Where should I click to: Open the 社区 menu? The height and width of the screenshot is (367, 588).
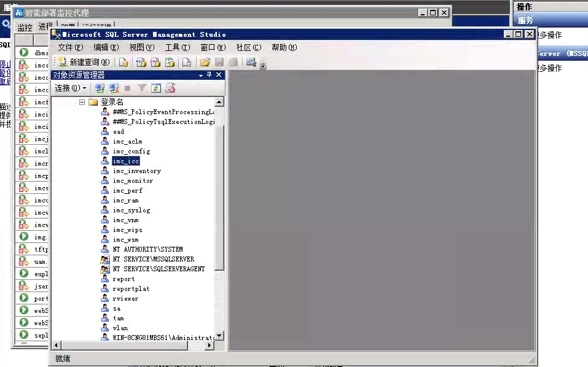pyautogui.click(x=249, y=47)
